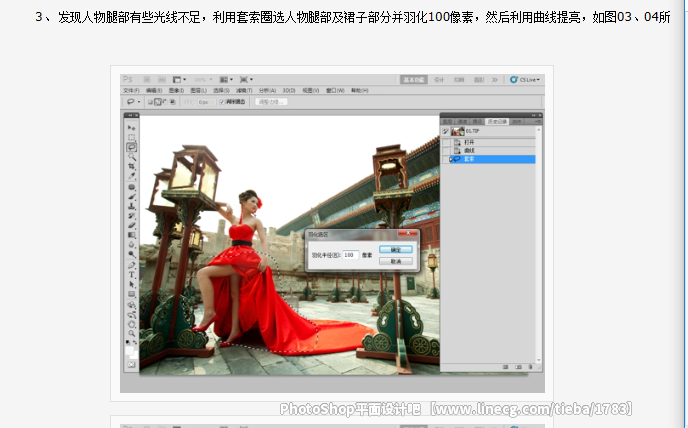Select the History Brush tool
Image resolution: width=688 pixels, height=428 pixels.
[x=131, y=216]
